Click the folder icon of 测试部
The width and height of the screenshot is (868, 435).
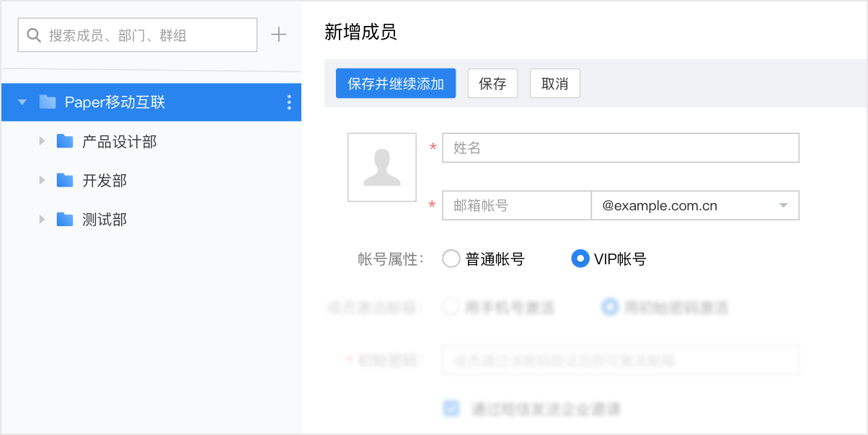(x=66, y=219)
